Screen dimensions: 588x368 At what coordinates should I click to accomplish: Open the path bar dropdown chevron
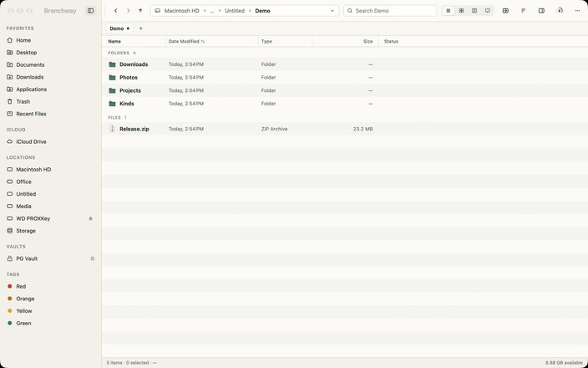point(332,11)
